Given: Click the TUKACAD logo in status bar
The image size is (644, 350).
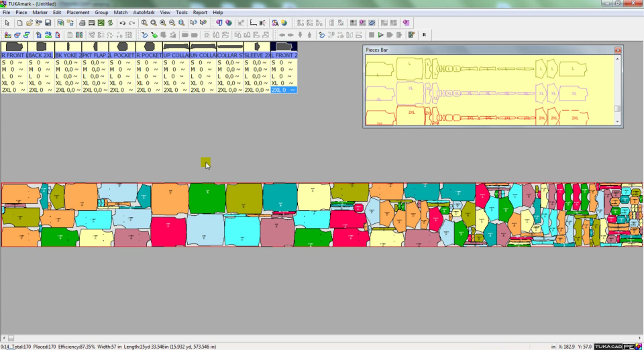Looking at the screenshot, I should coord(608,347).
